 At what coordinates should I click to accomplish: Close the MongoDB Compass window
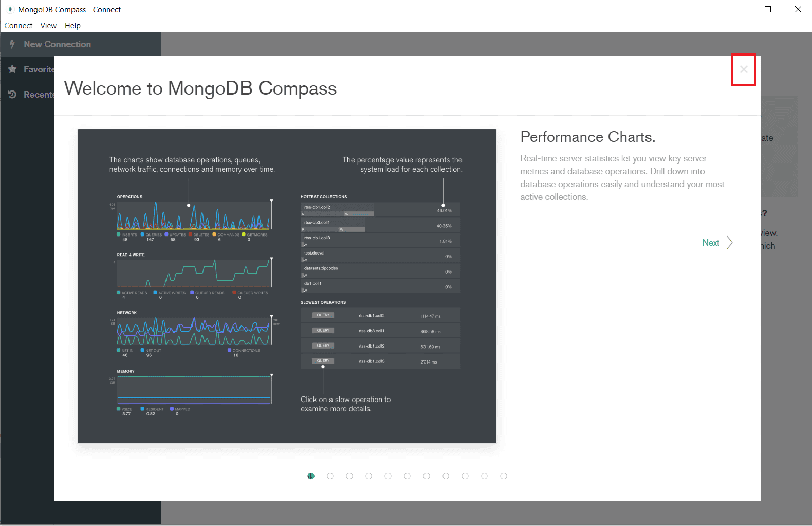tap(798, 9)
